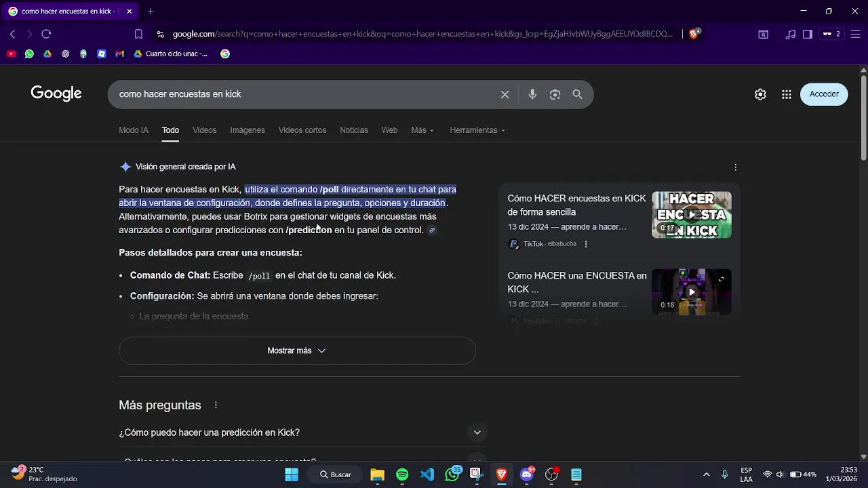
Task: Open the YouTube bookmark icon
Action: pyautogui.click(x=11, y=54)
